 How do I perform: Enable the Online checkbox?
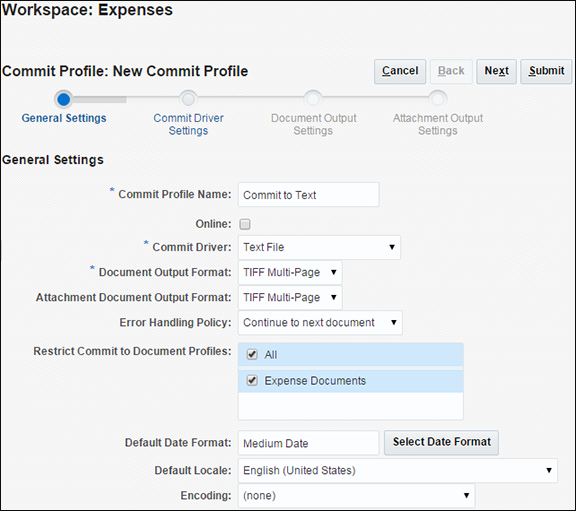pyautogui.click(x=245, y=224)
